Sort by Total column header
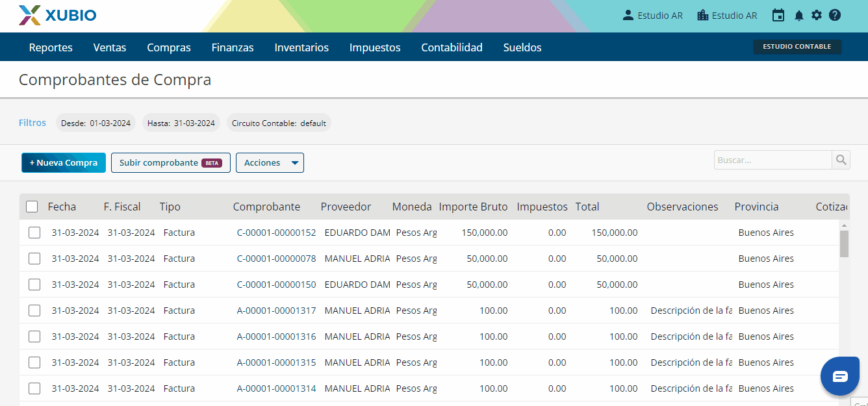 587,207
